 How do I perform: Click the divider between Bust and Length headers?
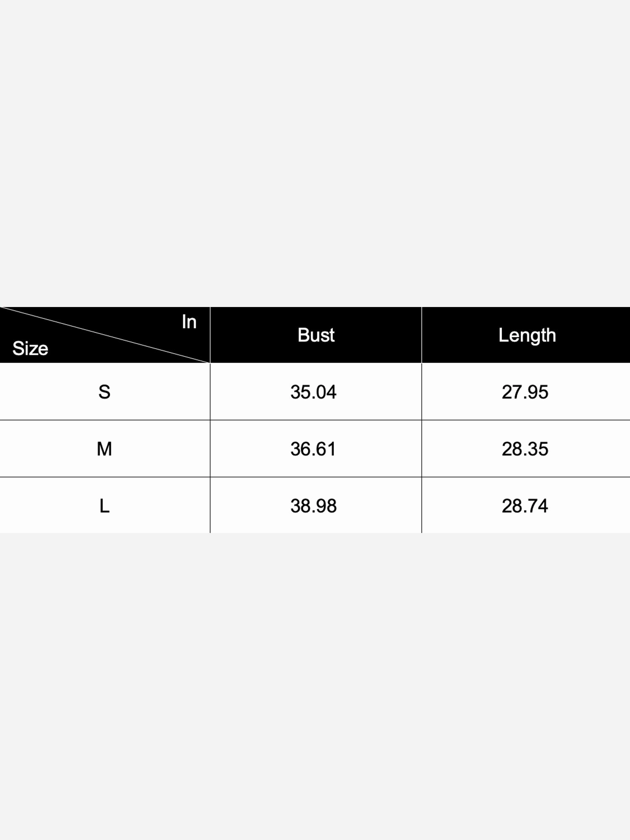coord(422,335)
